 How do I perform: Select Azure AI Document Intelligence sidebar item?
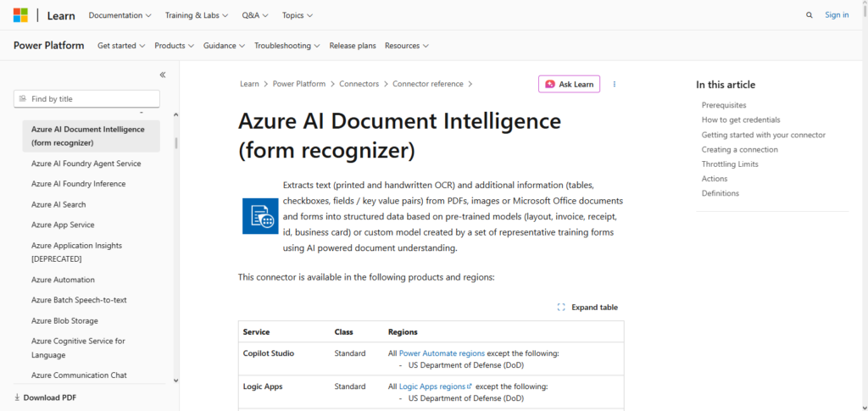[x=92, y=136]
